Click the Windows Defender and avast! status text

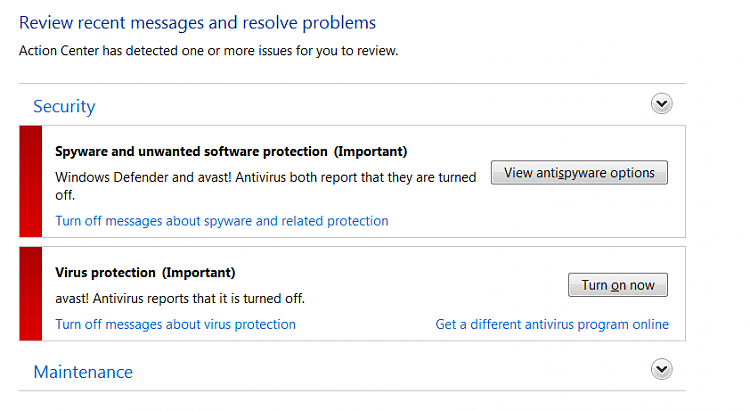pos(265,186)
